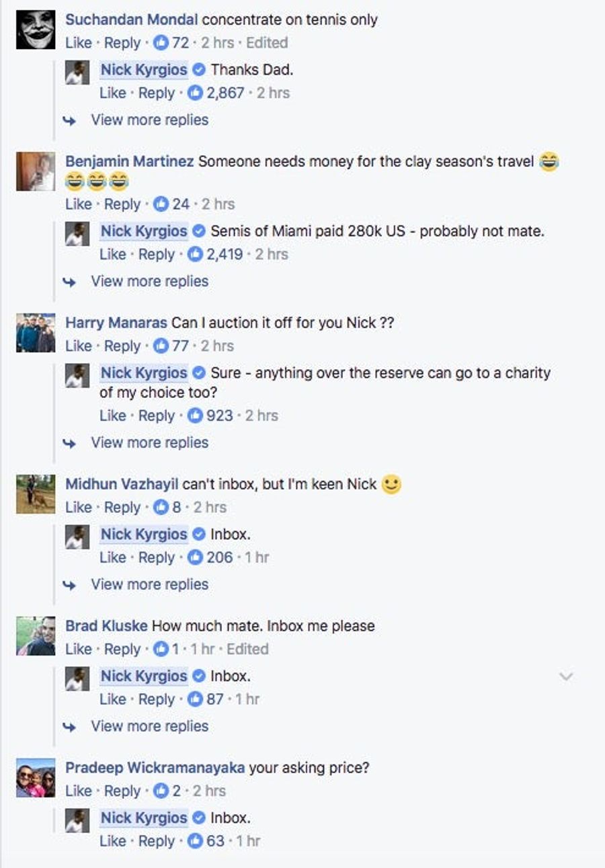
Task: Open Brad Kluske's profile picture
Action: click(x=36, y=636)
